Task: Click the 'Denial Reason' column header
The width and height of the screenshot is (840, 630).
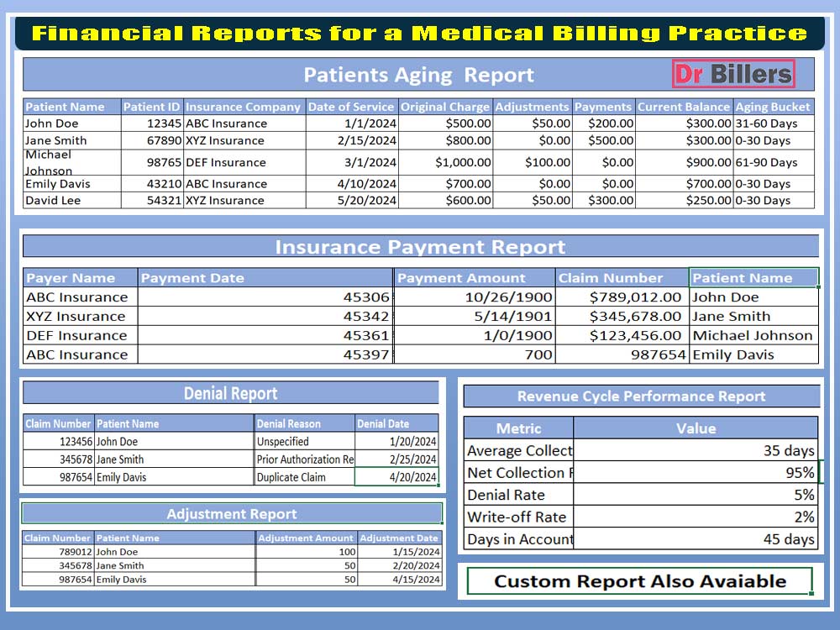Action: pyautogui.click(x=304, y=423)
